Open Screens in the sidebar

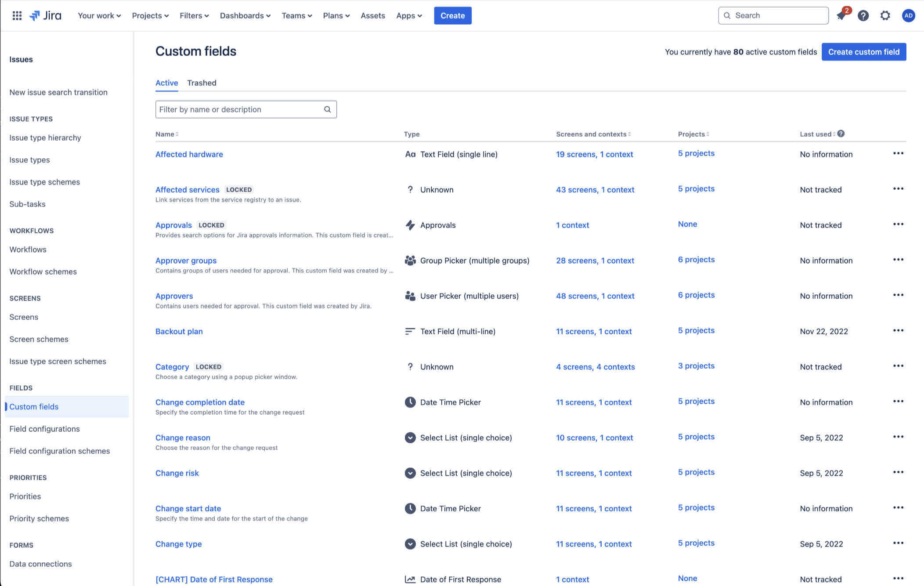[x=24, y=317]
